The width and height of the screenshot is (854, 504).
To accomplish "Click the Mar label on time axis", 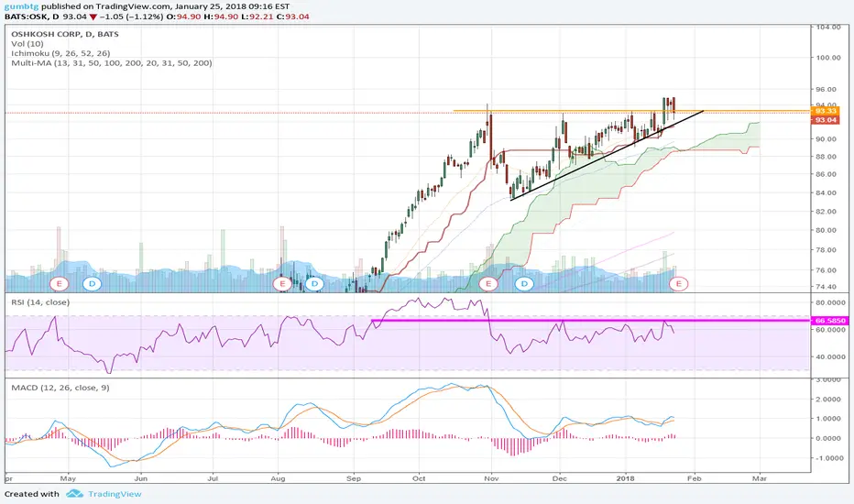I will [x=760, y=479].
